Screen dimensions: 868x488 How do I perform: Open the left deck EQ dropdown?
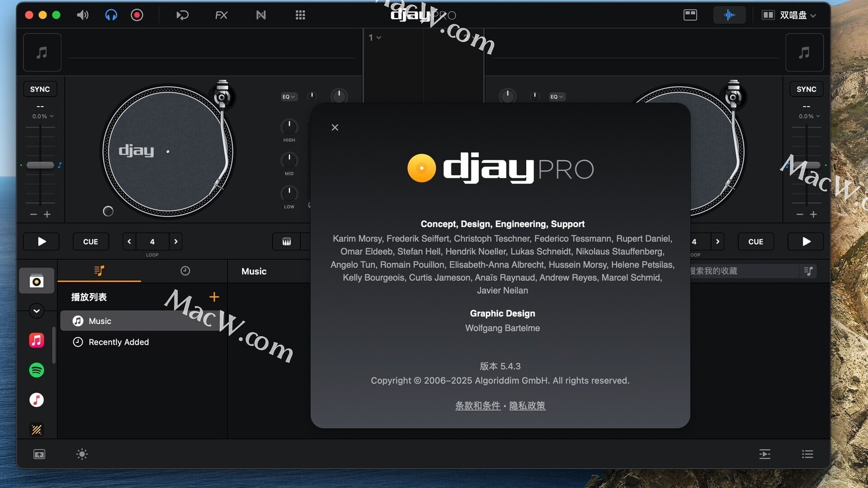coord(289,97)
